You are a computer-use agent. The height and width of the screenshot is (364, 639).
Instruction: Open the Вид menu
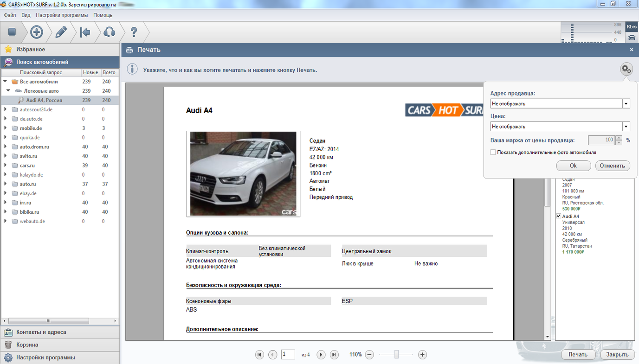click(26, 15)
